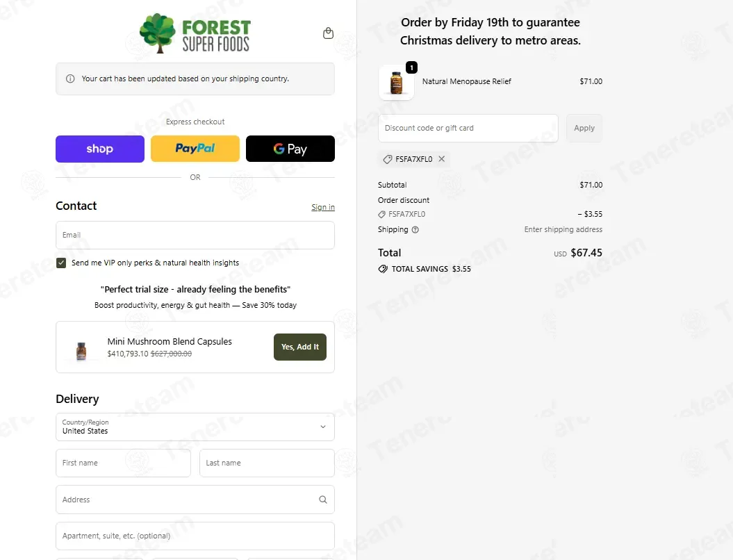The image size is (733, 560).
Task: Add Mini Mushroom Blend with Yes, Add It
Action: pyautogui.click(x=300, y=347)
